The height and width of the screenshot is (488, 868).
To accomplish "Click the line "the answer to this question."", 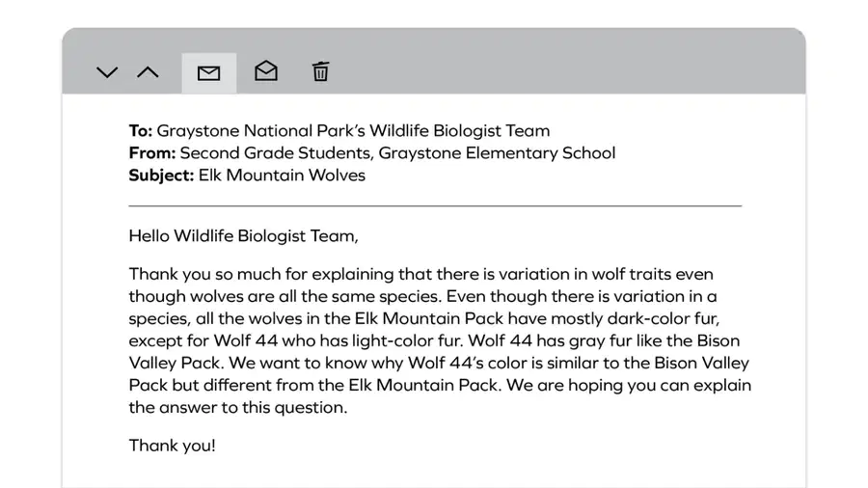I will coord(238,408).
